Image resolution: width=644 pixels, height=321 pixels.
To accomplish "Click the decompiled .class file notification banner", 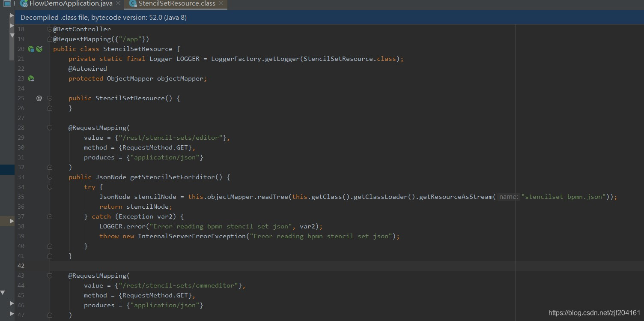I will coord(329,17).
